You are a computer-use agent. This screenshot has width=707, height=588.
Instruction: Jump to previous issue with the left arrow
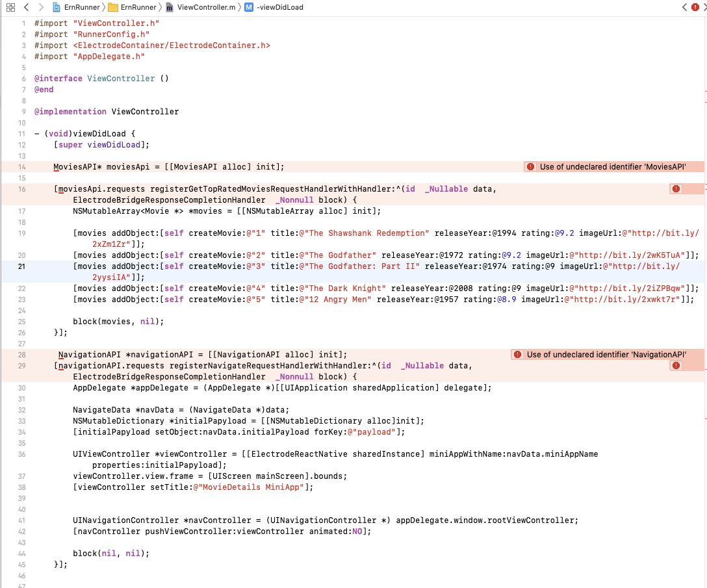684,7
